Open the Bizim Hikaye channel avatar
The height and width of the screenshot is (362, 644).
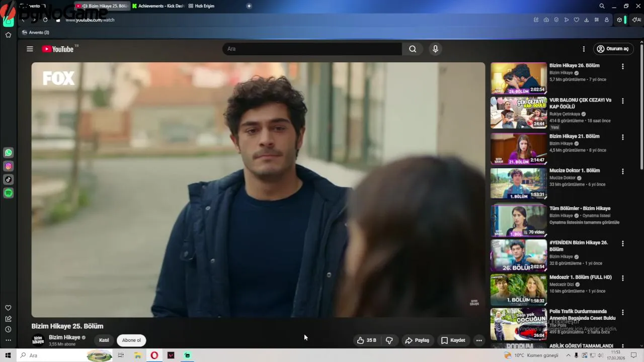click(x=38, y=340)
